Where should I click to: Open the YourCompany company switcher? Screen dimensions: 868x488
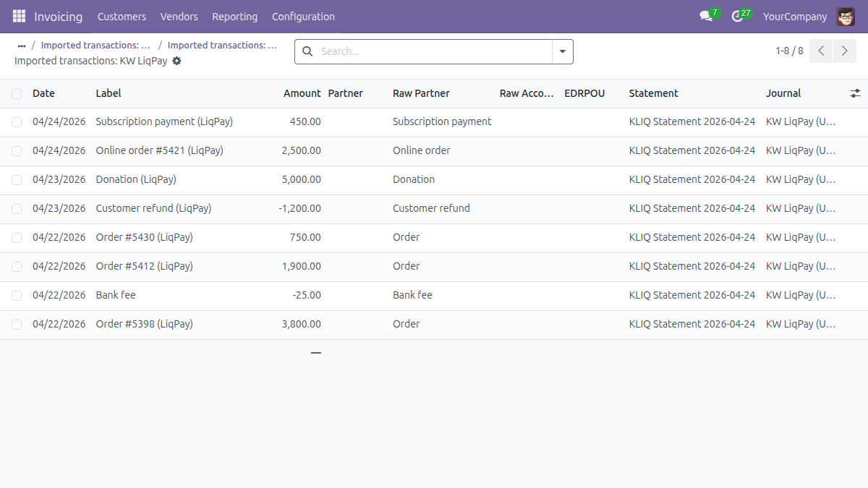tap(795, 16)
